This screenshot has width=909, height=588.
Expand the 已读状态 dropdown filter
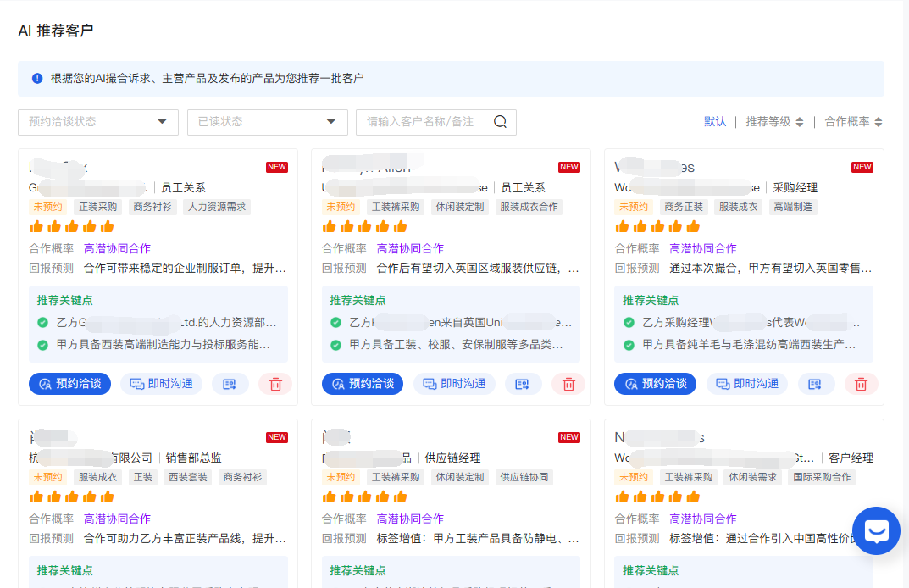click(x=268, y=122)
